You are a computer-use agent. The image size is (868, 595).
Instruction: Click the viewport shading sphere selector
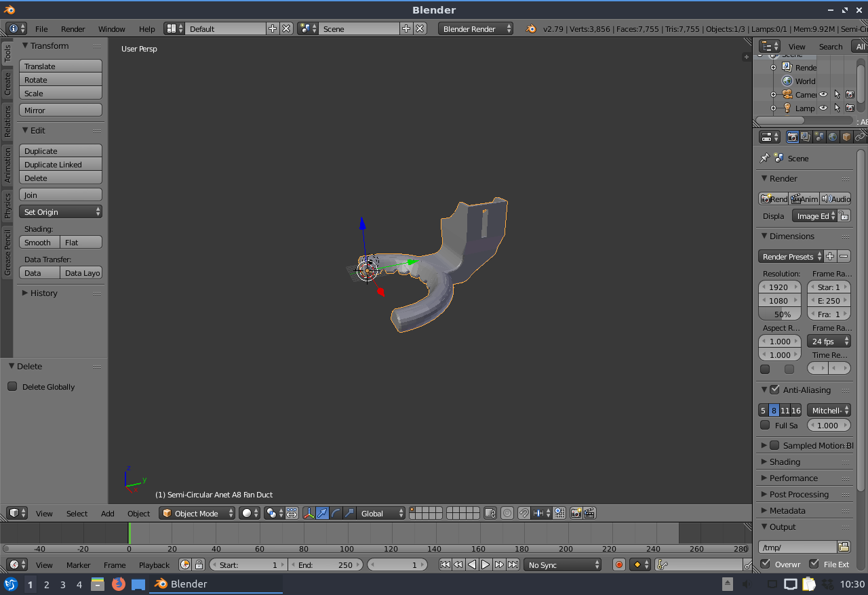(x=250, y=513)
